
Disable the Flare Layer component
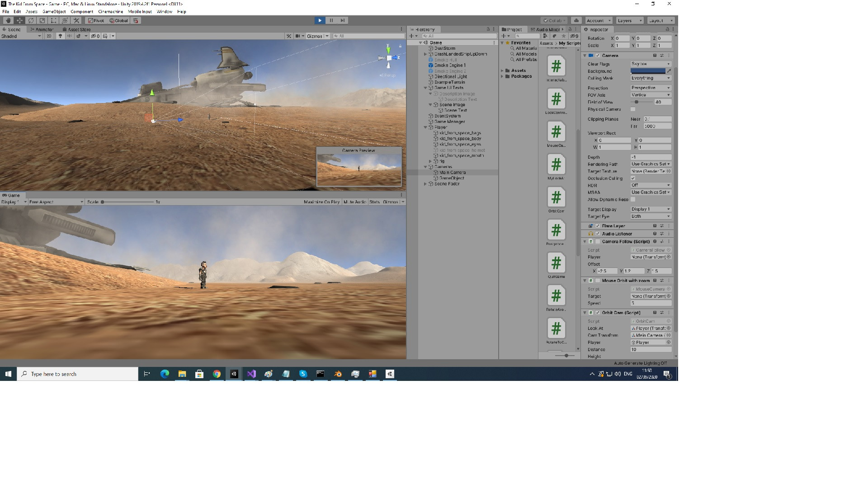598,226
